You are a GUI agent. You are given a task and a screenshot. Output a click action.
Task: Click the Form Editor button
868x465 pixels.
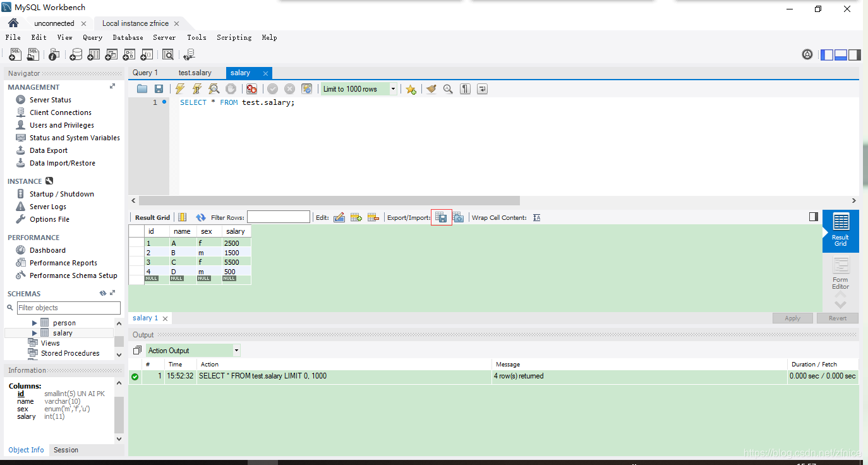(840, 274)
